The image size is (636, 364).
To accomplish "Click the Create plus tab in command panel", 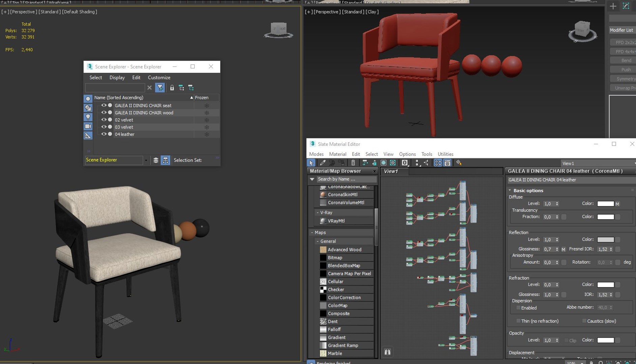I will (x=613, y=6).
